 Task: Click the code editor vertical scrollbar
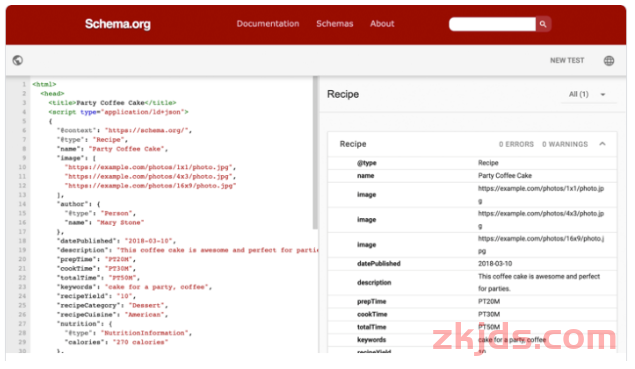[315, 154]
